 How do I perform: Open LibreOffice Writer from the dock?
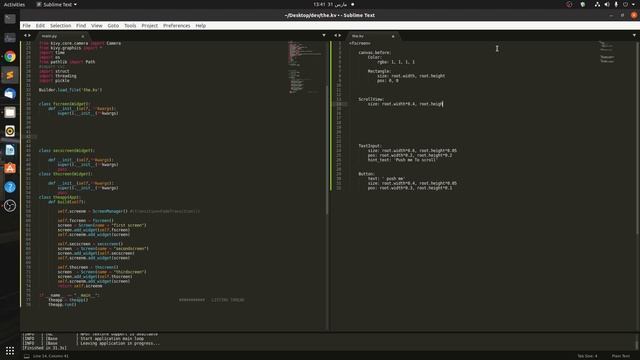[10, 150]
